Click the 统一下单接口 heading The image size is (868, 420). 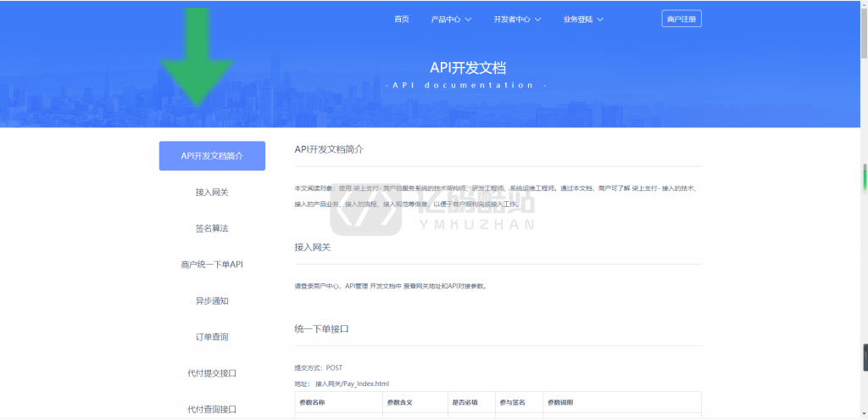(321, 328)
